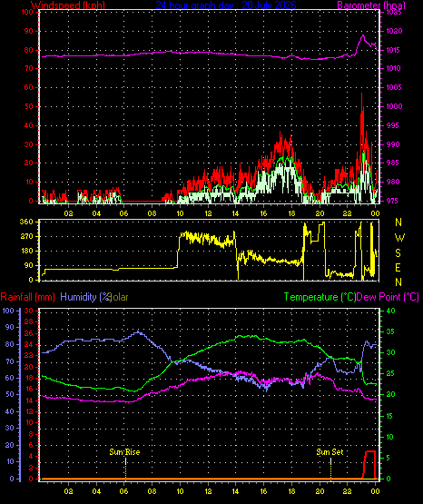Screen dimensions: 423x504
Task: Click the humidity peak near 07h
Action: click(x=138, y=332)
